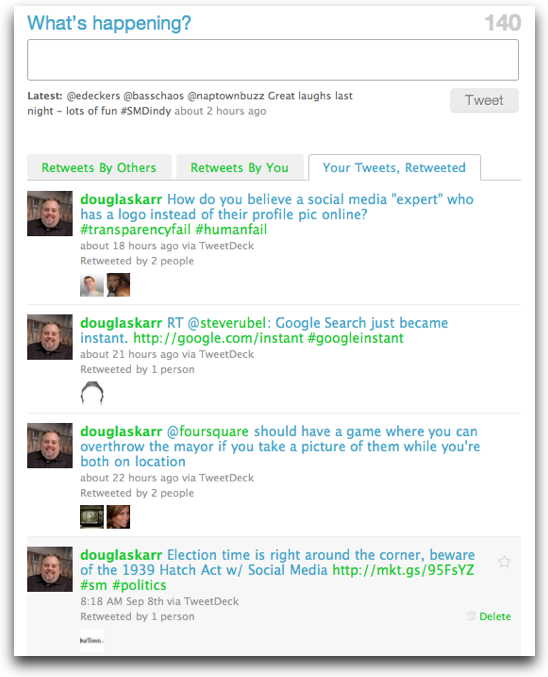The width and height of the screenshot is (548, 677).
Task: Open '8:18 AM Sep 8th' timestamp
Action: click(122, 601)
